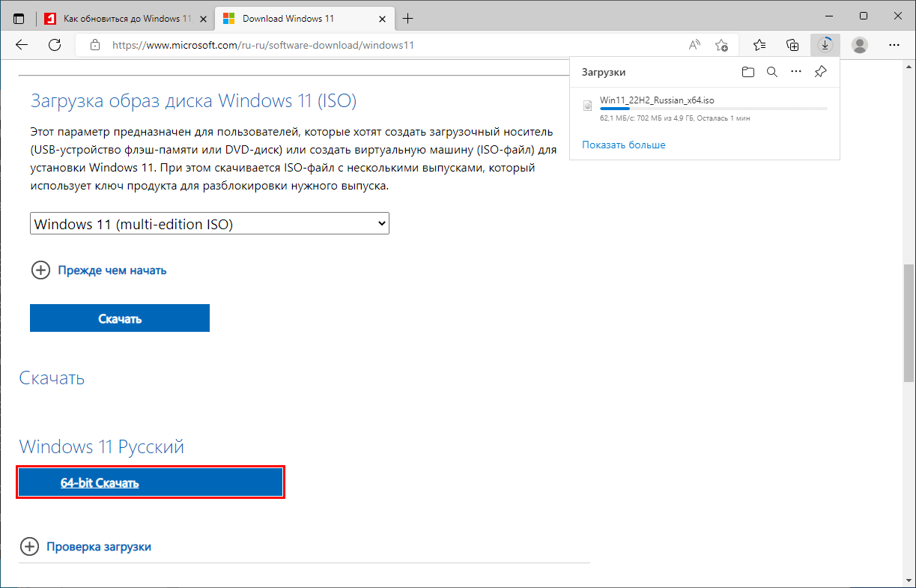Screen dimensions: 916x588
Task: Toggle the Downloads toolbar button
Action: [x=825, y=45]
